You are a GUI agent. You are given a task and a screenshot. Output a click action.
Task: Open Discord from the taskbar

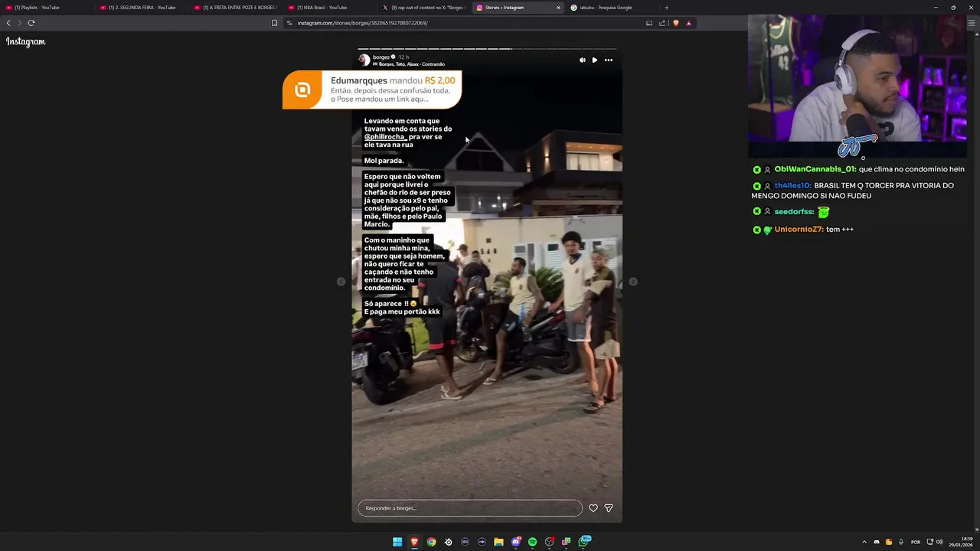(x=515, y=542)
